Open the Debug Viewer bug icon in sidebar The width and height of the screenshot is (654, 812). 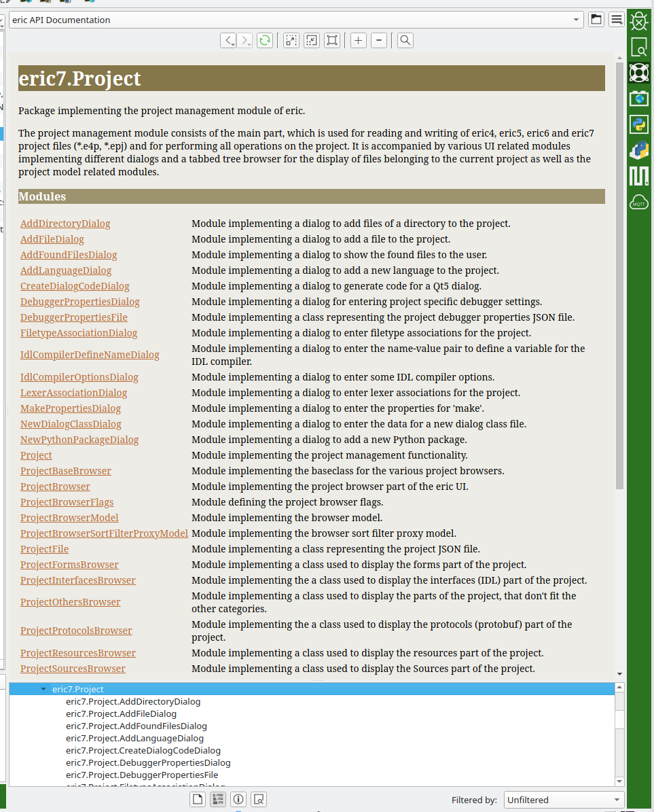(x=639, y=22)
